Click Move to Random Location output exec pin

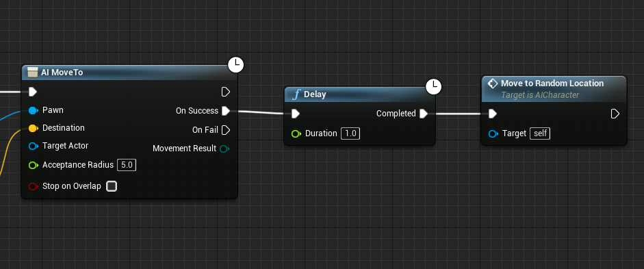click(x=615, y=114)
